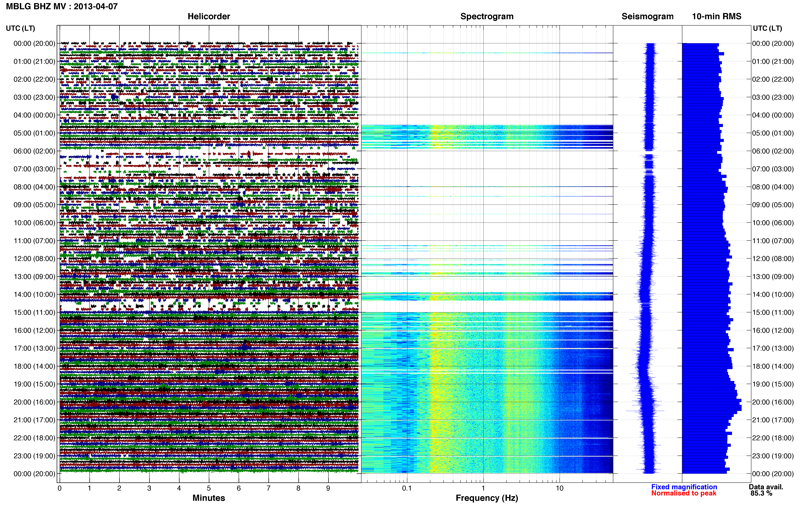Click the right 'UTC (LT)' axis label
The width and height of the screenshot is (812, 508).
pyautogui.click(x=767, y=28)
